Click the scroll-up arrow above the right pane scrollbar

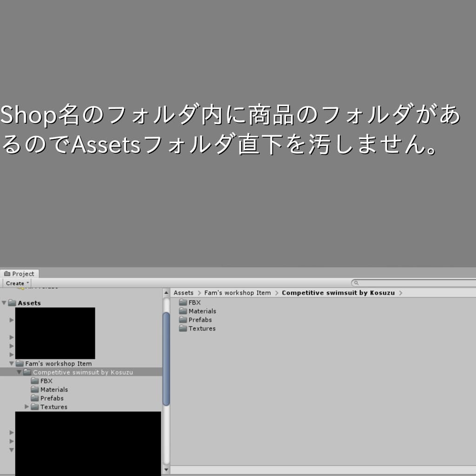coord(166,292)
